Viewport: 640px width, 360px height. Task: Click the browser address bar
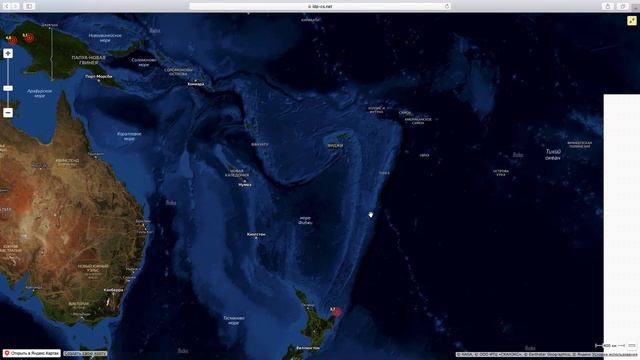[320, 6]
